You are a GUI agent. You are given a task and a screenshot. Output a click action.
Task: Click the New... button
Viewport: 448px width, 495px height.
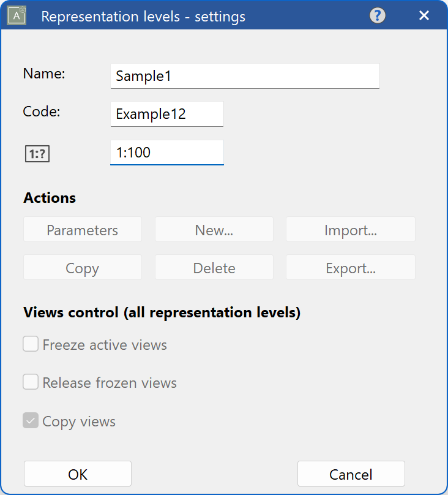[x=214, y=230]
